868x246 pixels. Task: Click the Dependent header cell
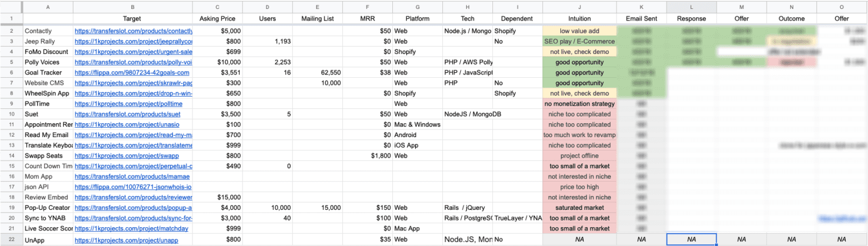(x=517, y=18)
